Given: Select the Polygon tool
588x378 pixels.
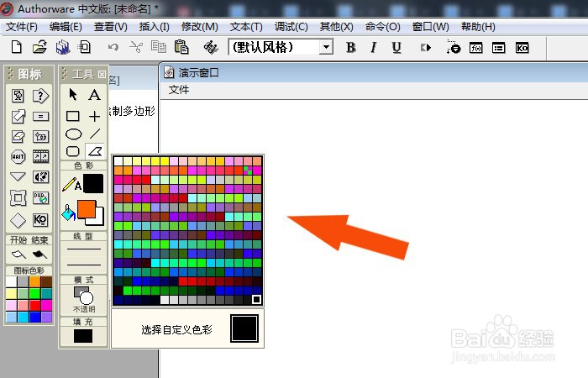Looking at the screenshot, I should pyautogui.click(x=95, y=151).
